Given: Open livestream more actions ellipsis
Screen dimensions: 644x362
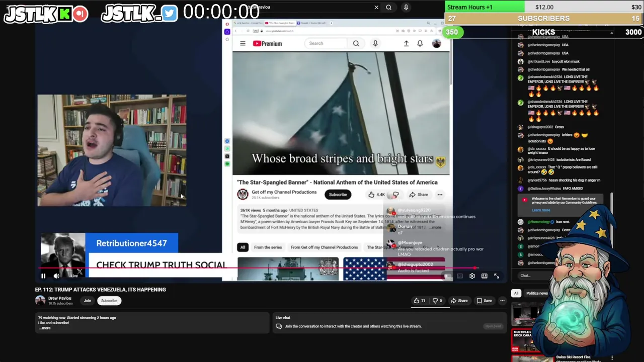Looking at the screenshot, I should [502, 301].
